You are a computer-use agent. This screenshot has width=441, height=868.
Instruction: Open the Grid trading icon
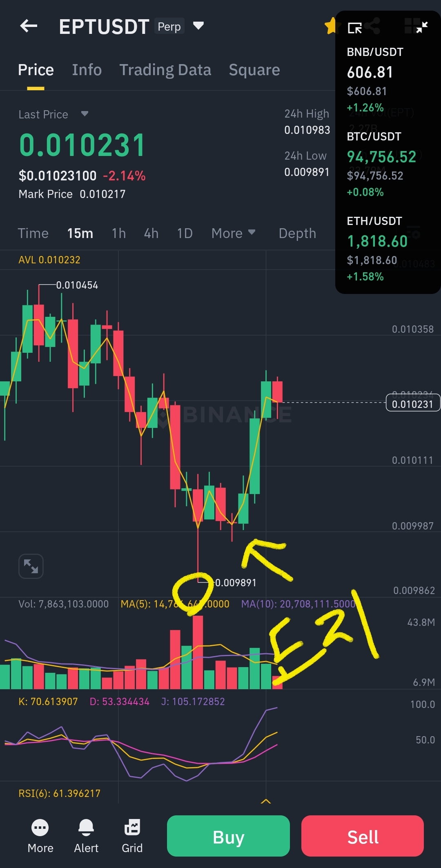tap(132, 836)
